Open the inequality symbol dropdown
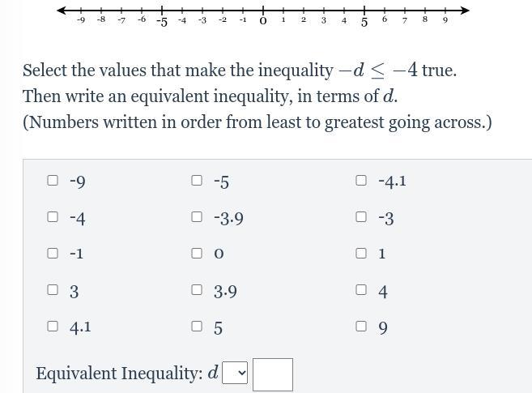The width and height of the screenshot is (532, 393). pos(235,373)
